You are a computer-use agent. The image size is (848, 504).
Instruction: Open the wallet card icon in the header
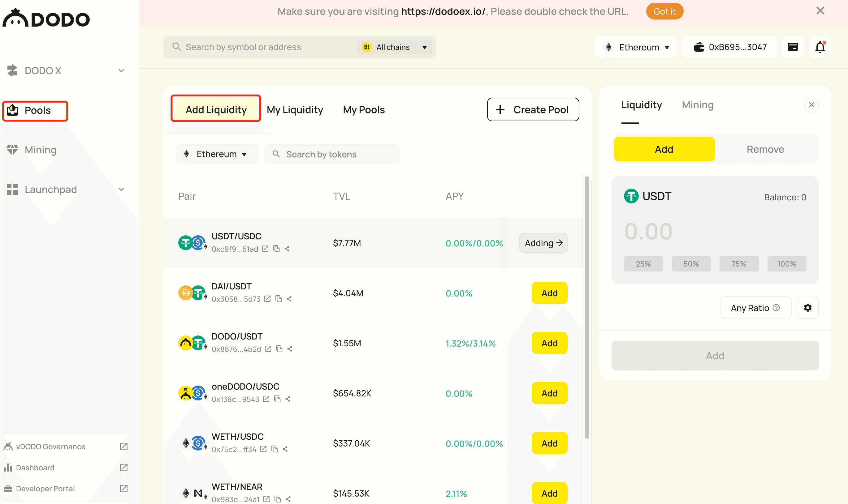coord(793,47)
